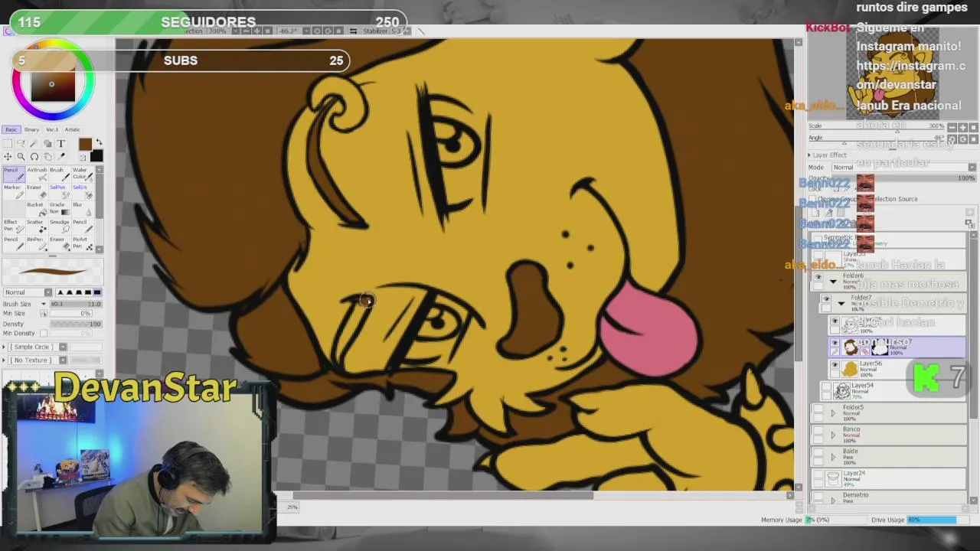Collapse the Folder6 layer group
The height and width of the screenshot is (551, 980).
[834, 282]
